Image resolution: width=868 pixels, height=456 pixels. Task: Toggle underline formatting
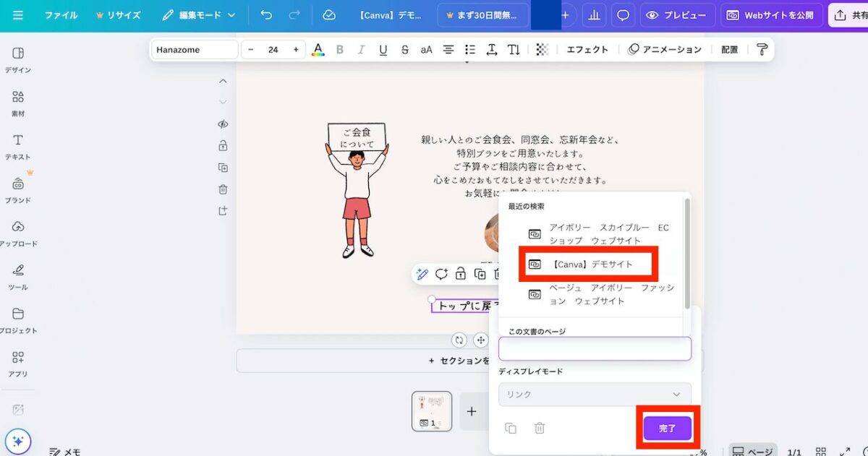(x=383, y=50)
